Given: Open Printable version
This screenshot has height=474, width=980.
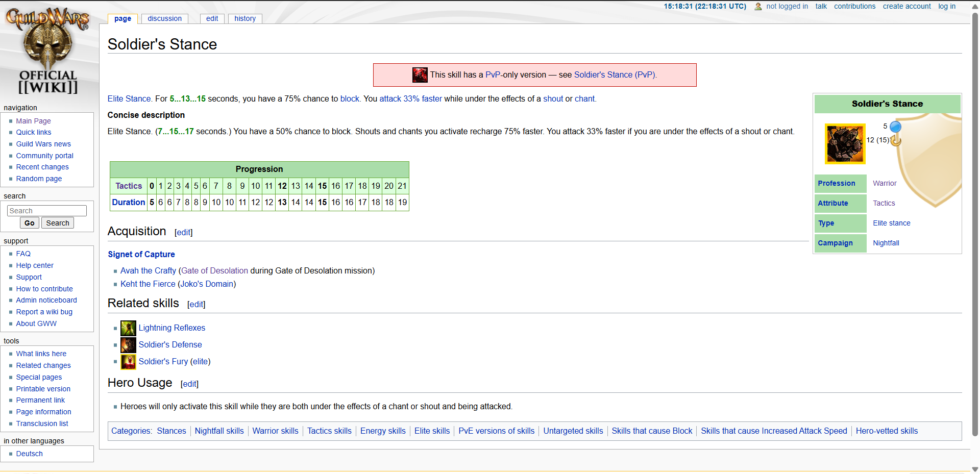Looking at the screenshot, I should (43, 389).
